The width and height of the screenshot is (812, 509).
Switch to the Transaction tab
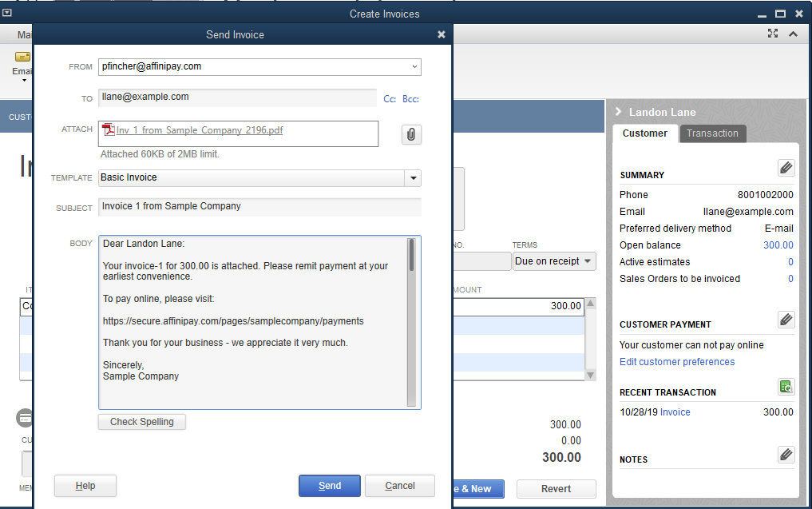pyautogui.click(x=712, y=133)
